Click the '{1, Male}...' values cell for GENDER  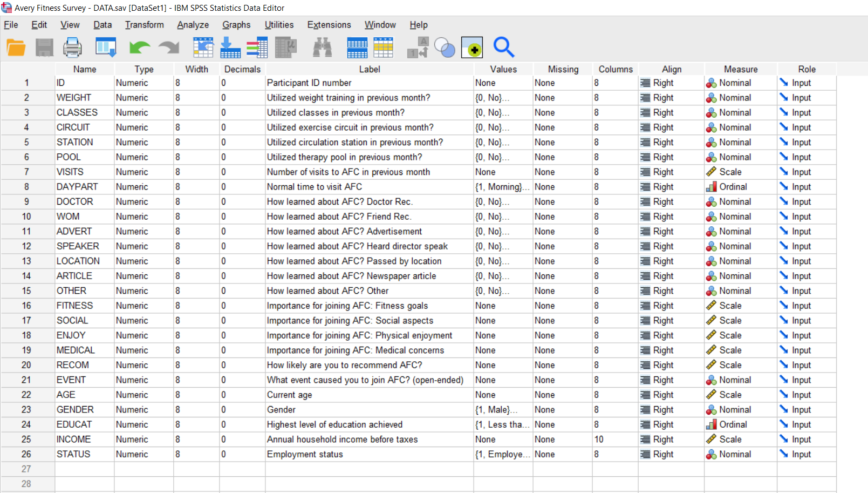pos(503,410)
